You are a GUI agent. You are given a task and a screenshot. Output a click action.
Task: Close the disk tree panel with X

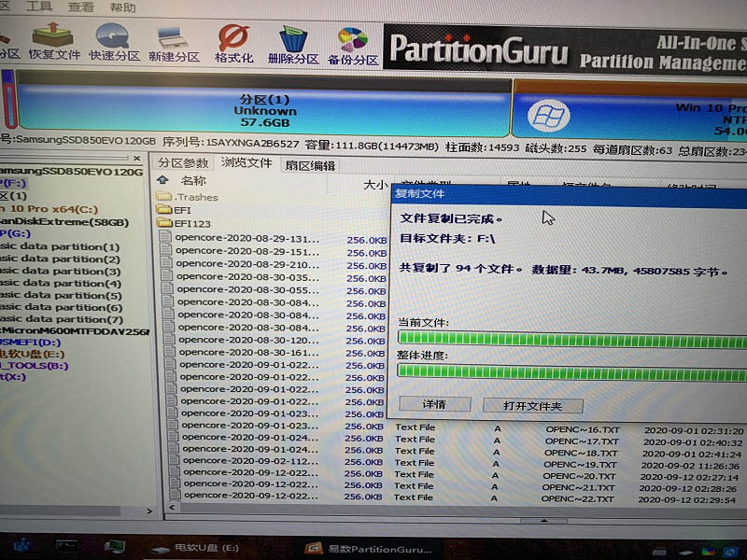click(137, 158)
